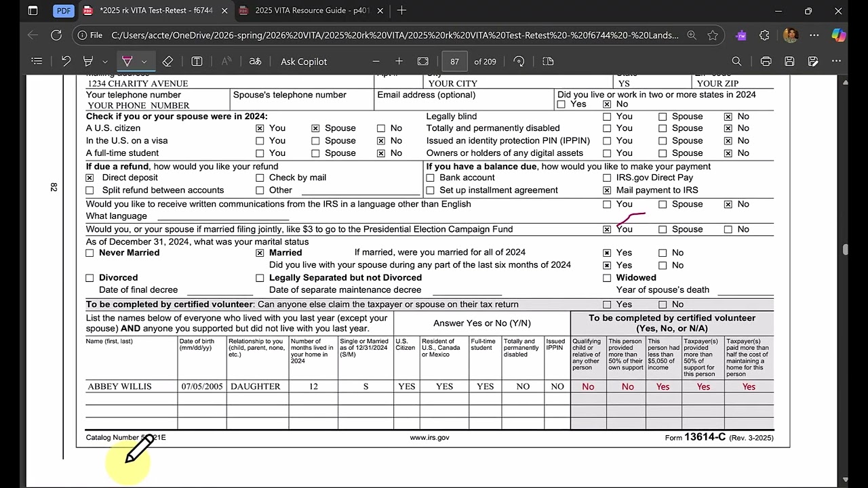
Task: Open the Translate tool
Action: (x=255, y=62)
